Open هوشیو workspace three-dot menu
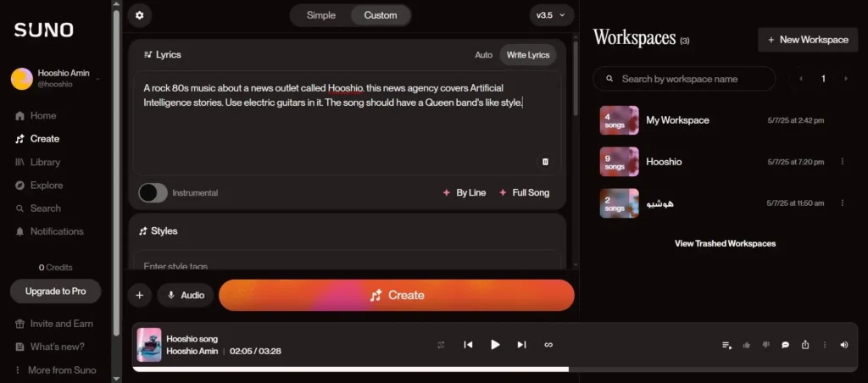This screenshot has height=383, width=868. pos(843,203)
